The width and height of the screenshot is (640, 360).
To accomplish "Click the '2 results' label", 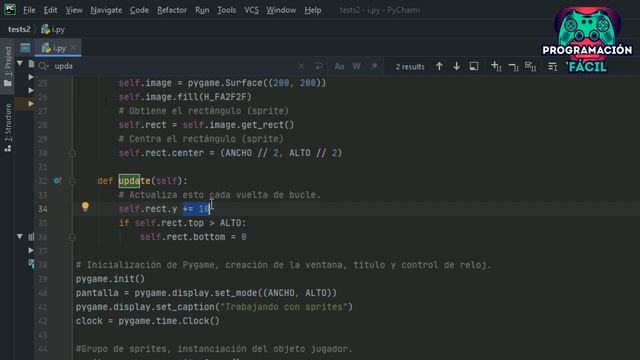I will tap(409, 67).
